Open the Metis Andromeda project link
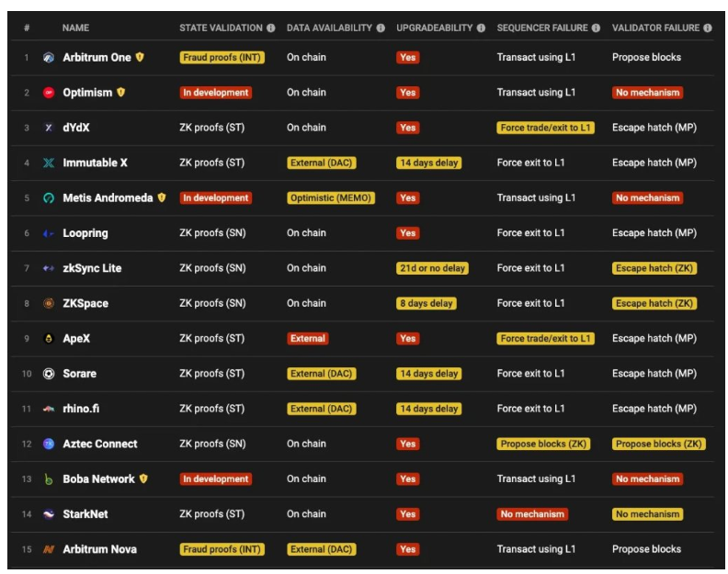This screenshot has width=728, height=574. pos(108,198)
